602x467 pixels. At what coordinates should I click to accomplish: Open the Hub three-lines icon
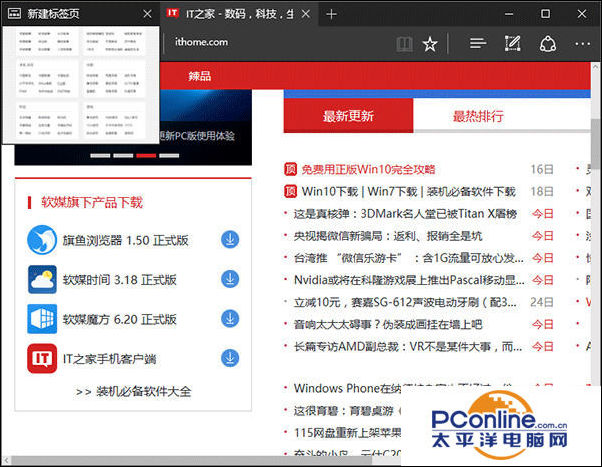click(x=478, y=43)
